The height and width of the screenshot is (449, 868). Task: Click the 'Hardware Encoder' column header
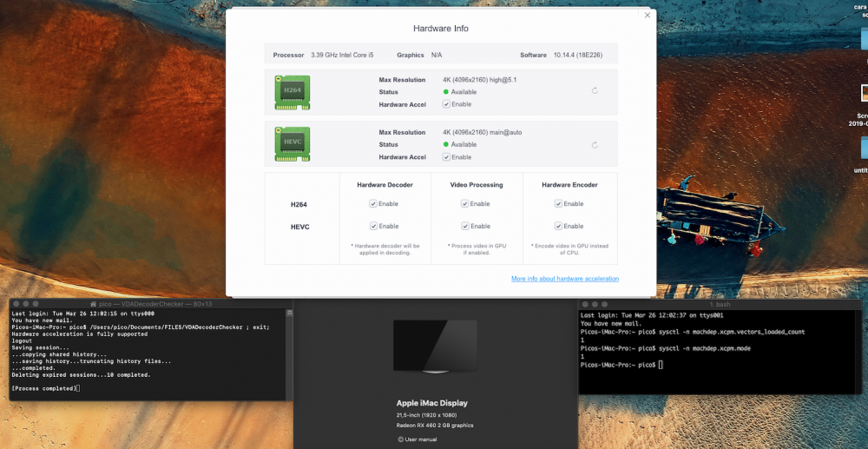tap(569, 185)
